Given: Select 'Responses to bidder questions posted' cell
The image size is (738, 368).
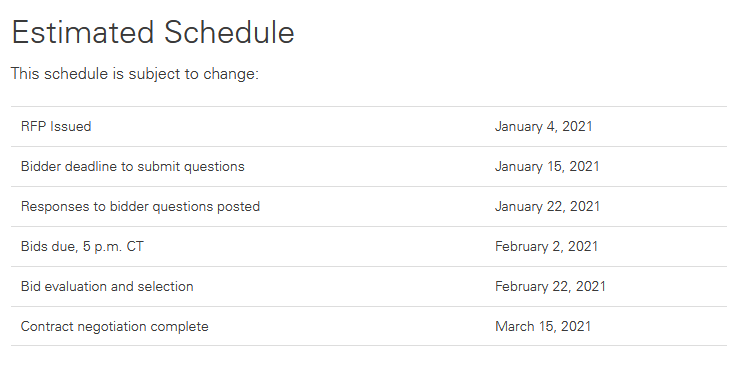Looking at the screenshot, I should point(140,207).
